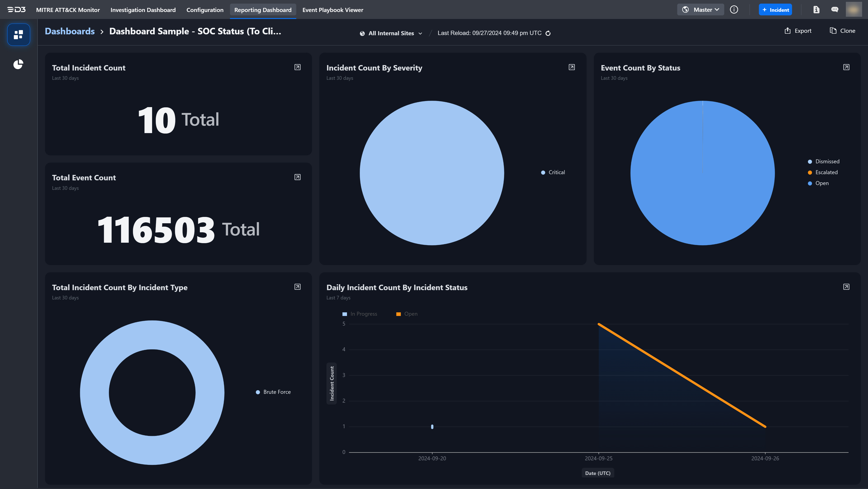Click the reload refresh icon
The image size is (868, 489).
[x=548, y=33]
